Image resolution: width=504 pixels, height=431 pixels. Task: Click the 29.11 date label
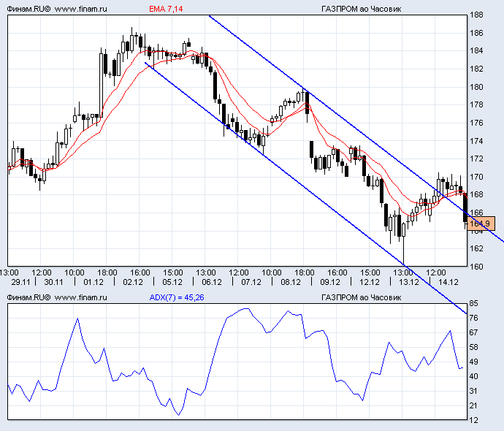20,282
